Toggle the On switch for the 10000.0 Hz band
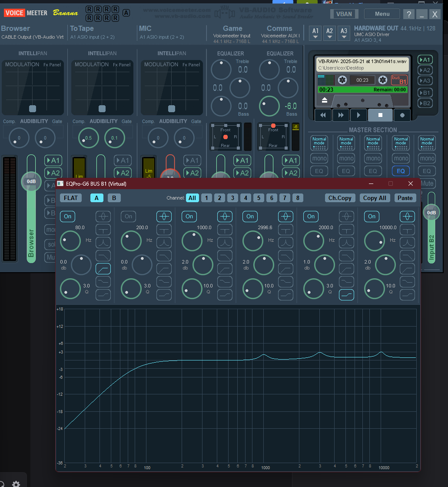The image size is (448, 487). pos(372,217)
